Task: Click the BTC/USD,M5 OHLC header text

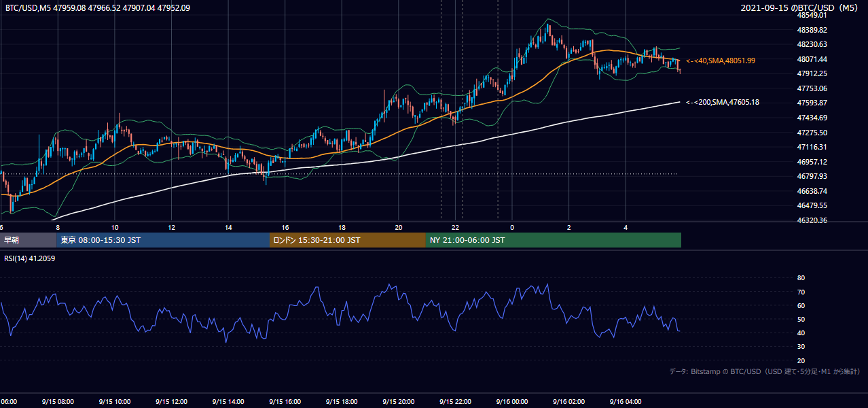Action: [98, 7]
